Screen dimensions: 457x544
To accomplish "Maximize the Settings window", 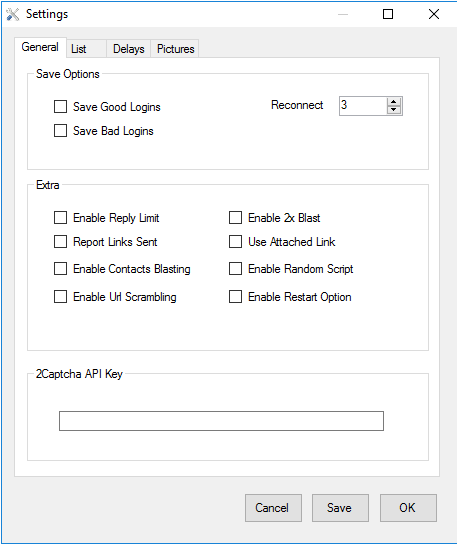I will pos(388,14).
